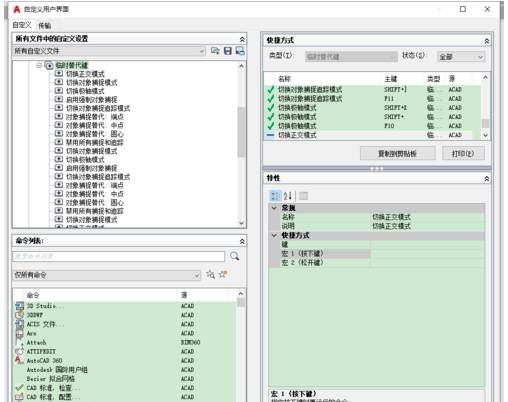
Task: Collapse the 快捷方式 properties section
Action: (274, 235)
